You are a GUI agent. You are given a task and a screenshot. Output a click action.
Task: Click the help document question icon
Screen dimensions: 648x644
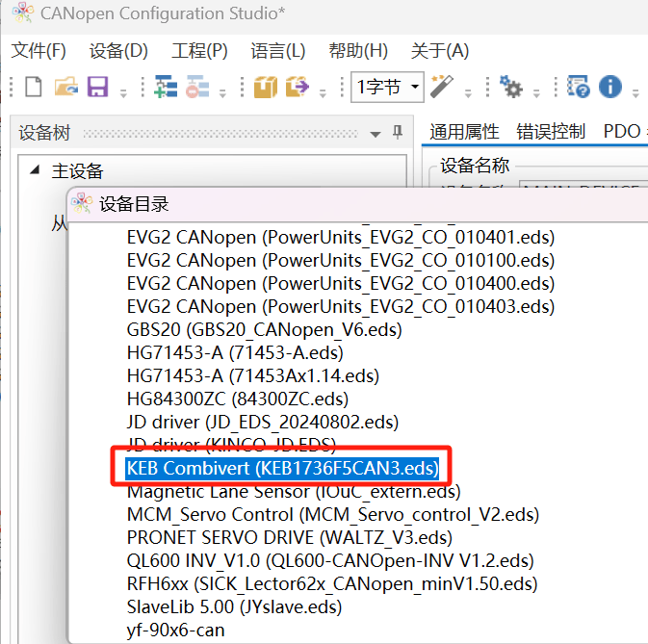pyautogui.click(x=578, y=87)
